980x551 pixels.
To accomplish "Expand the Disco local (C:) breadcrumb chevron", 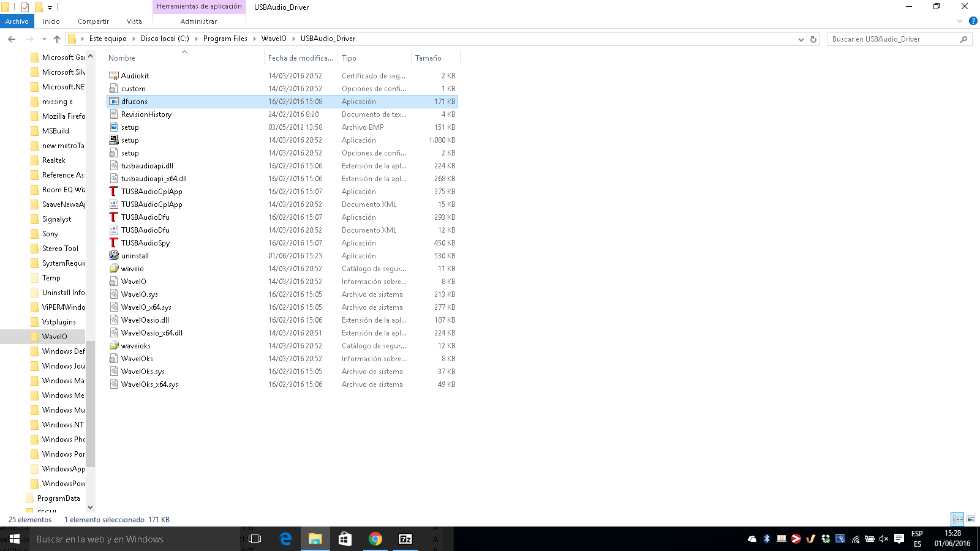I will pyautogui.click(x=196, y=39).
